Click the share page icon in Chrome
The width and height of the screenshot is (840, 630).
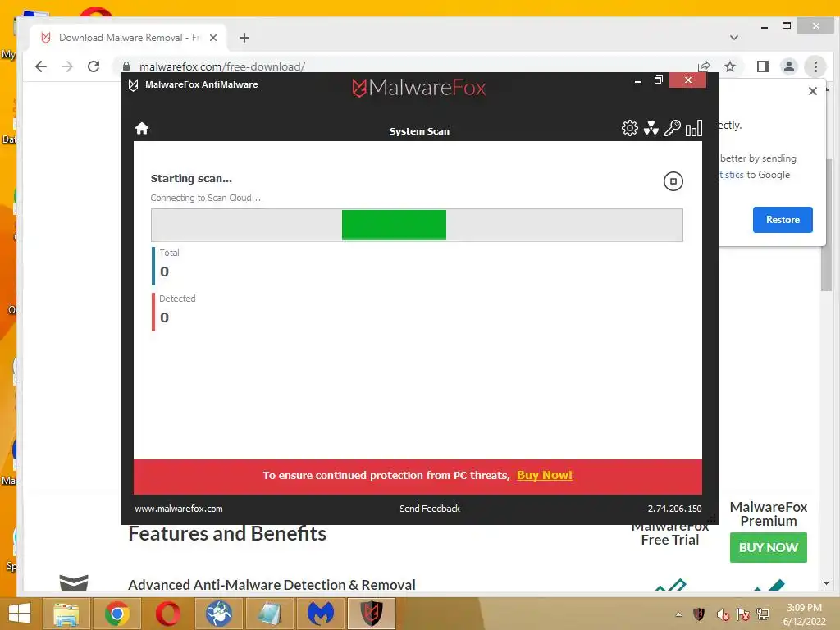coord(704,66)
